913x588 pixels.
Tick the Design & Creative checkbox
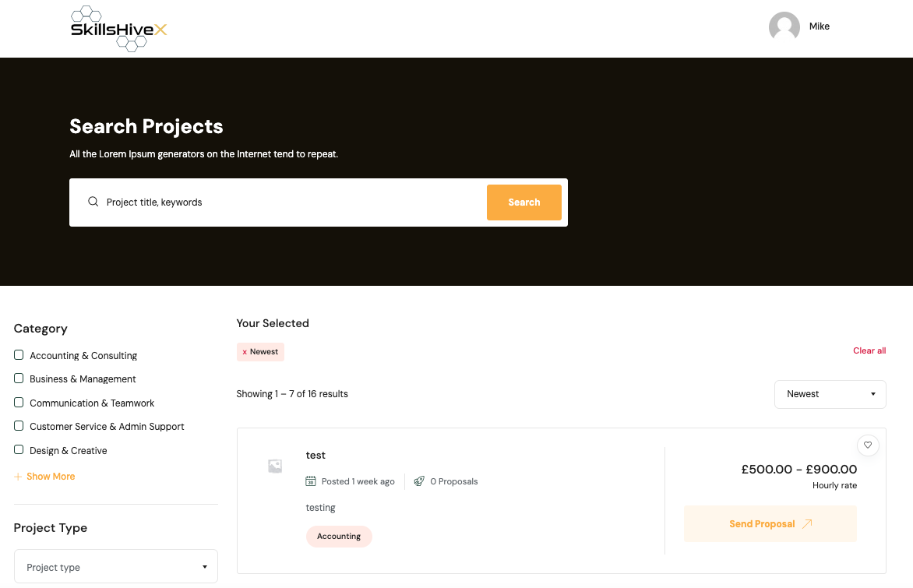[19, 450]
